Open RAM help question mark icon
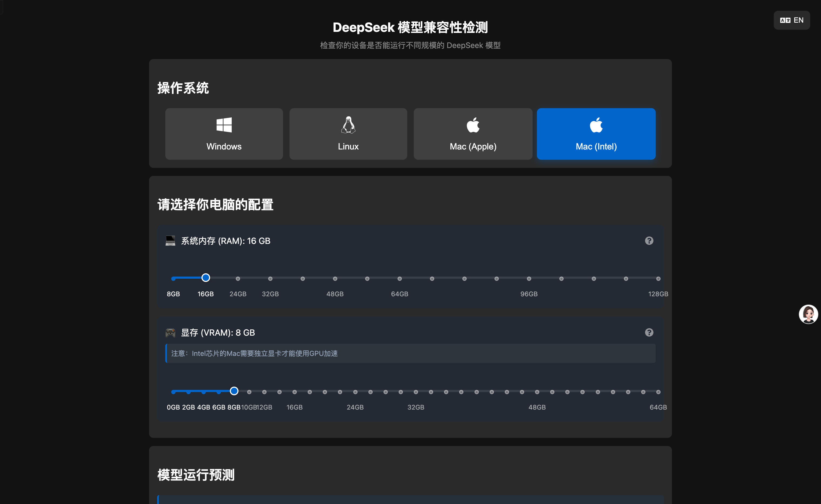 pyautogui.click(x=649, y=241)
